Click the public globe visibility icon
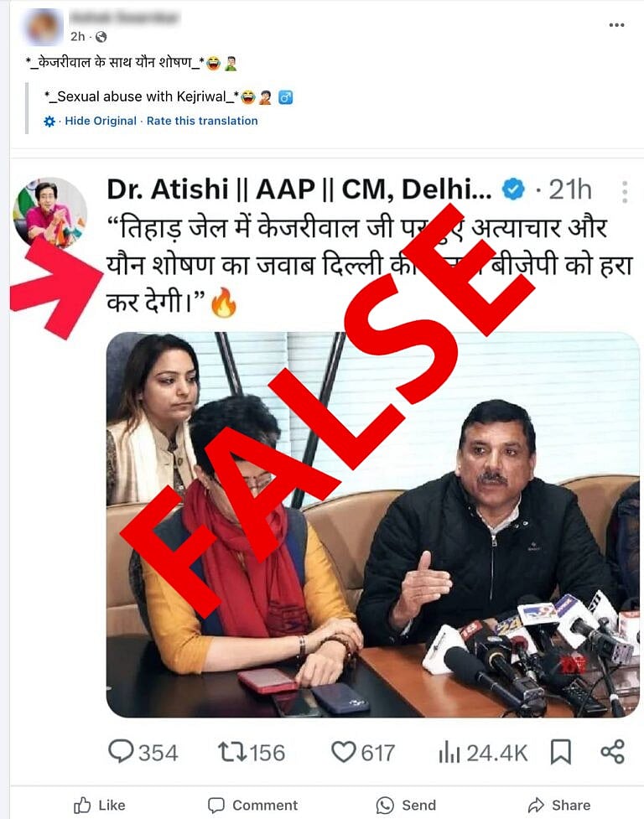The image size is (644, 819). tap(101, 37)
